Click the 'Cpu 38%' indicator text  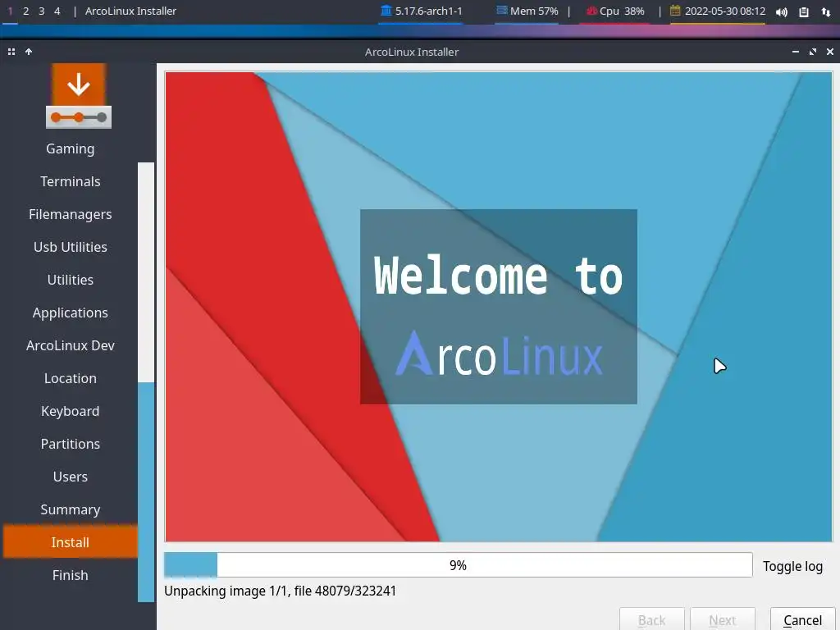coord(622,11)
